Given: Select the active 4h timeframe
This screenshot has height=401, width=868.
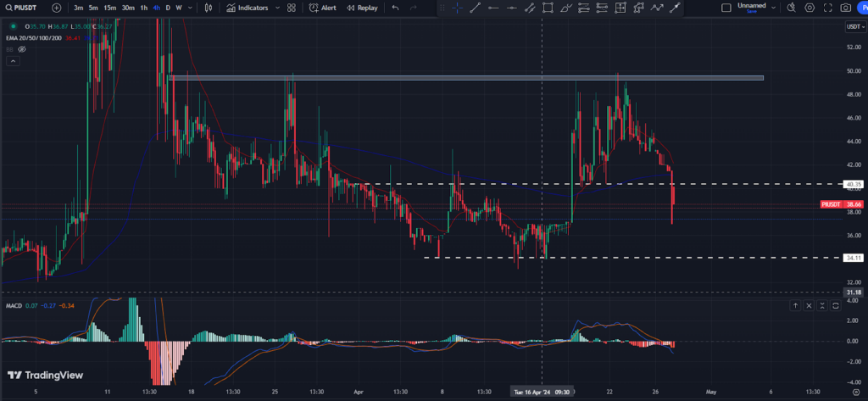Looking at the screenshot, I should pos(157,8).
